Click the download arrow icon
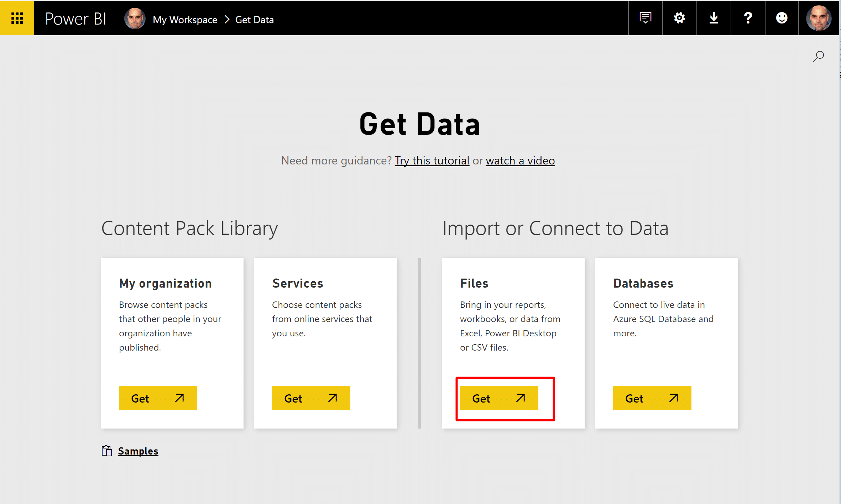The width and height of the screenshot is (841, 504). [714, 18]
